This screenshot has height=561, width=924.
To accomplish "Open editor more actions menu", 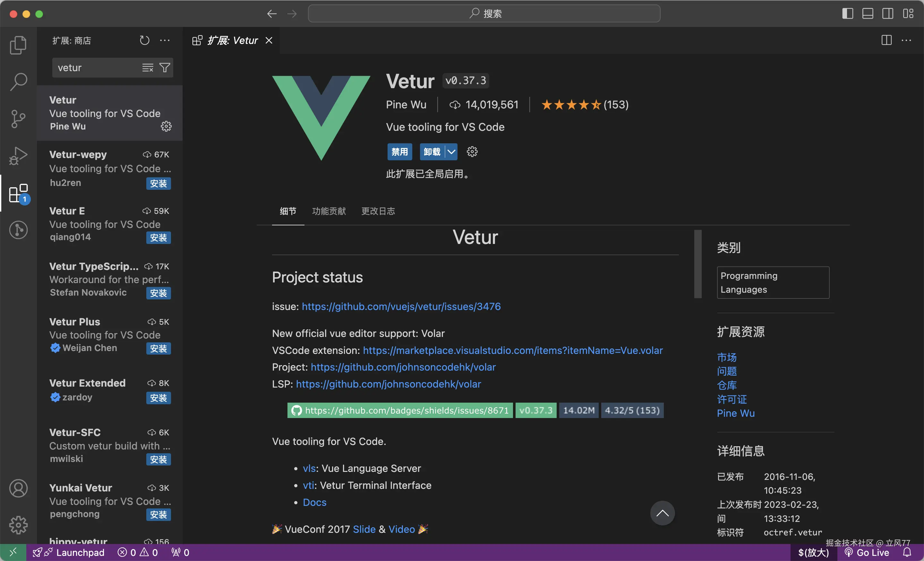I will click(906, 40).
